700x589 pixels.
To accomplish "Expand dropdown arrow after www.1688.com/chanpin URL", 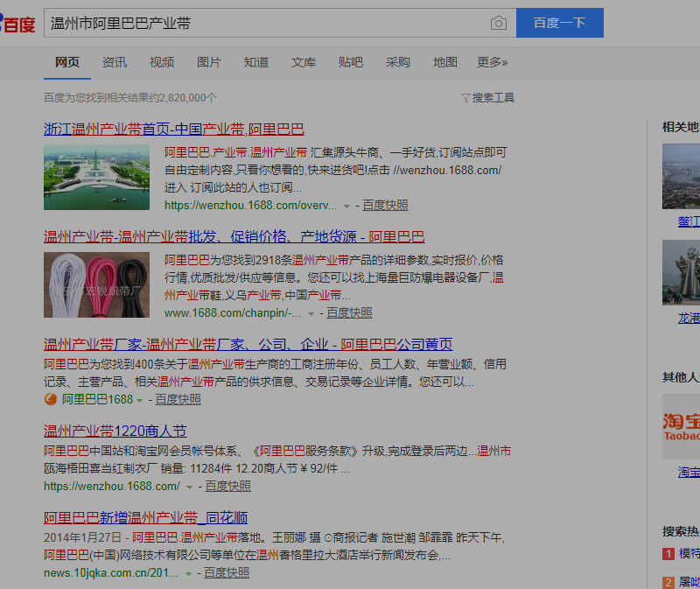I will tap(311, 314).
